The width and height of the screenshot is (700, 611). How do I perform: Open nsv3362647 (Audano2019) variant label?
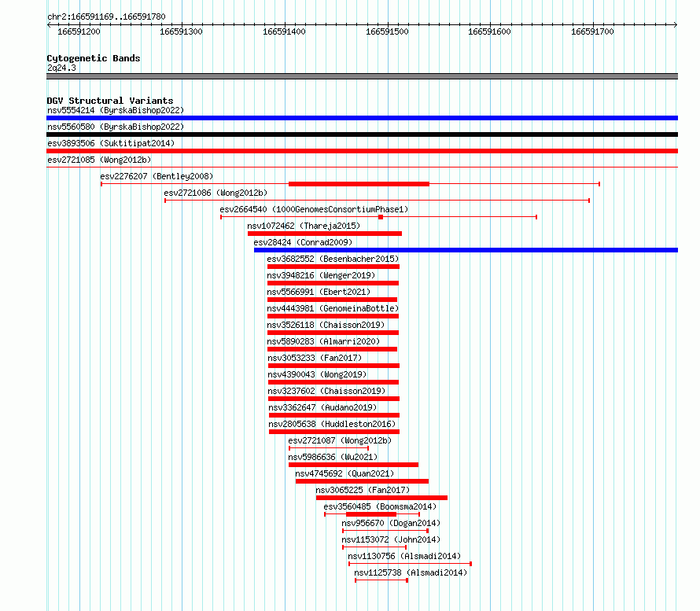[x=322, y=407]
